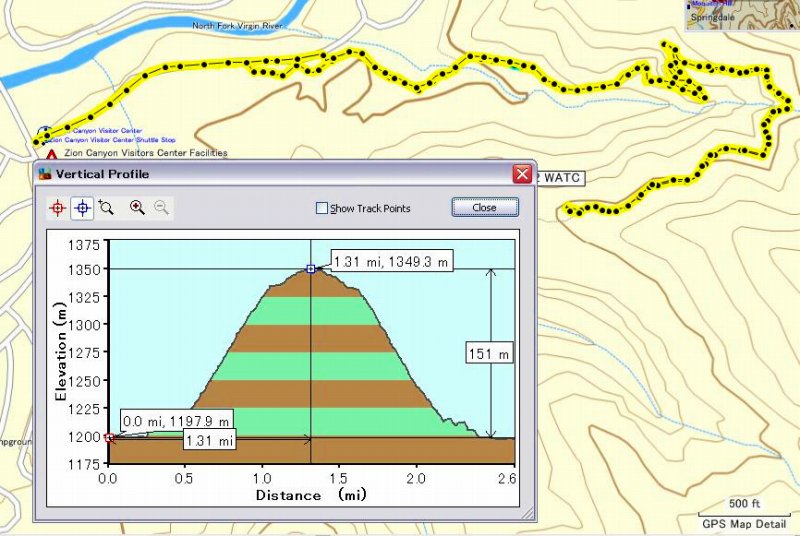This screenshot has height=536, width=800.
Task: Click the 151 m elevation difference label
Action: click(490, 353)
